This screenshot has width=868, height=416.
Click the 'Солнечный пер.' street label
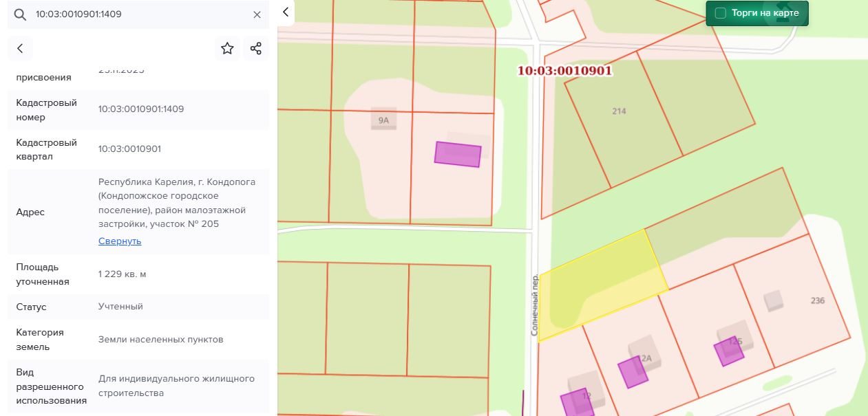[x=535, y=305]
